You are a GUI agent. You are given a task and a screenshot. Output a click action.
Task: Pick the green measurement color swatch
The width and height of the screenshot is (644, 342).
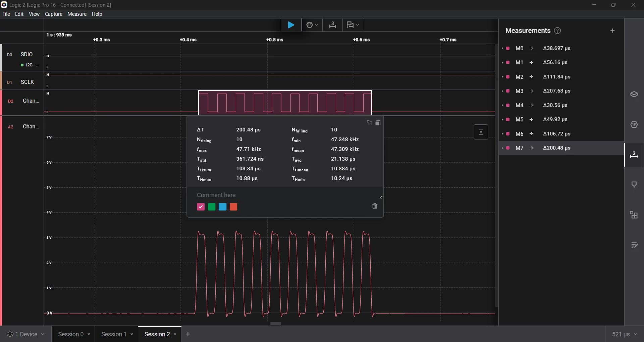coord(212,207)
